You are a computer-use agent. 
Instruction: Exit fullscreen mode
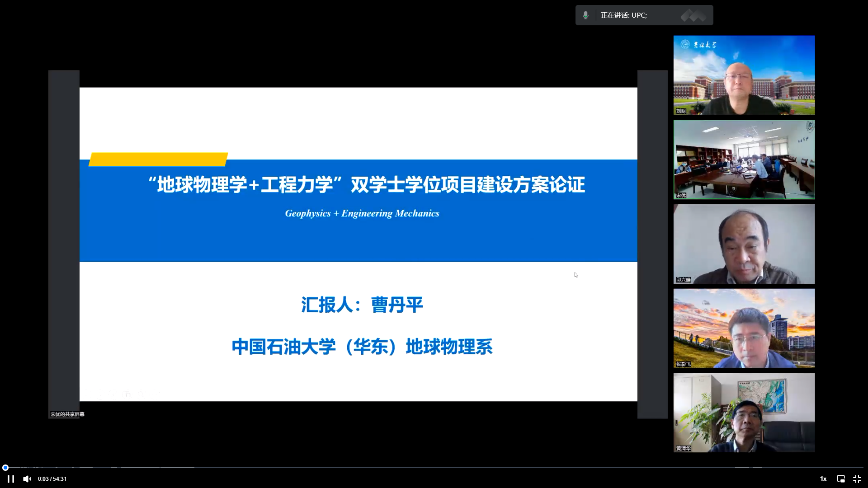pos(857,479)
